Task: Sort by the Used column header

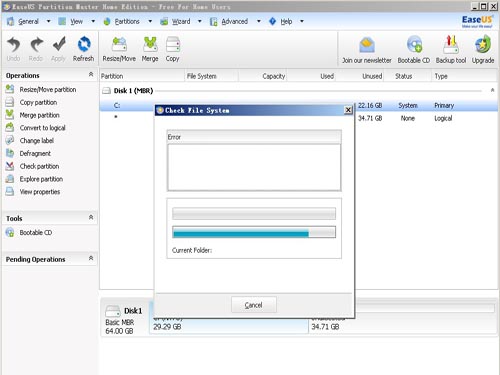Action: tap(311, 76)
